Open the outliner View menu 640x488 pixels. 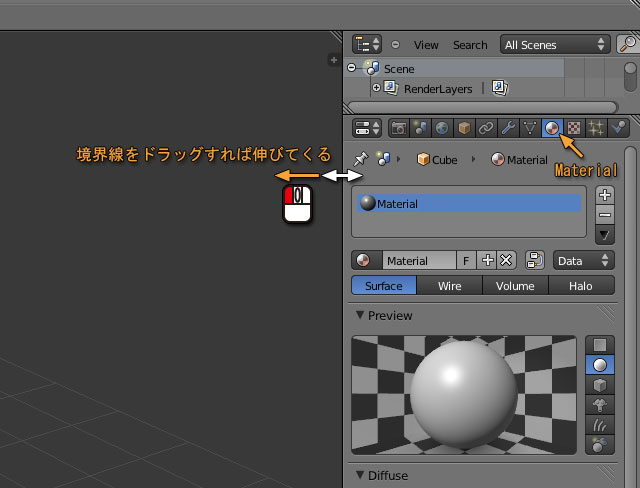pyautogui.click(x=426, y=45)
